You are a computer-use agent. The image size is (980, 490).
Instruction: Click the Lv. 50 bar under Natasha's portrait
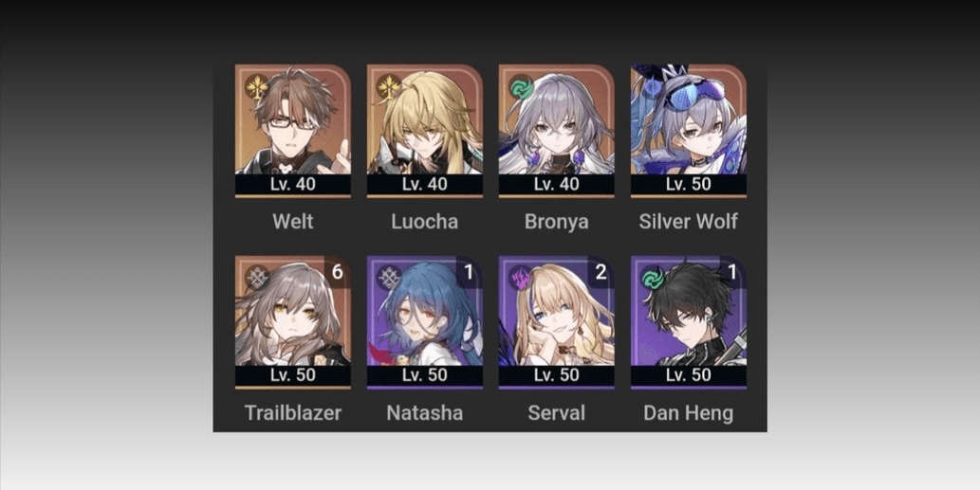[x=424, y=375]
